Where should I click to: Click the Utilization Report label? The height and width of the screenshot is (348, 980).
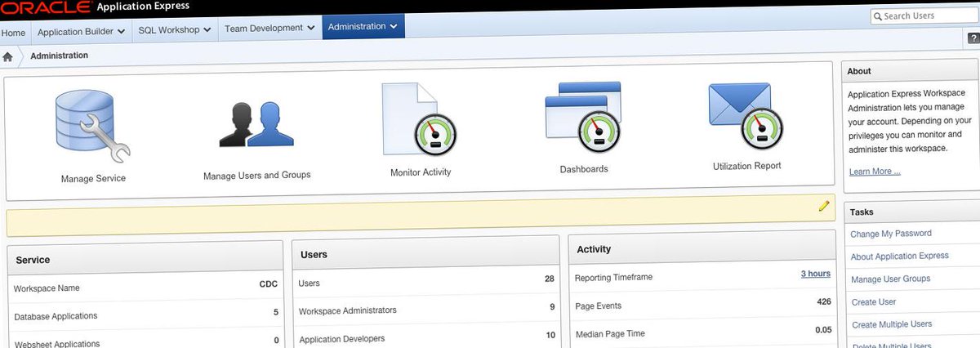(x=746, y=166)
